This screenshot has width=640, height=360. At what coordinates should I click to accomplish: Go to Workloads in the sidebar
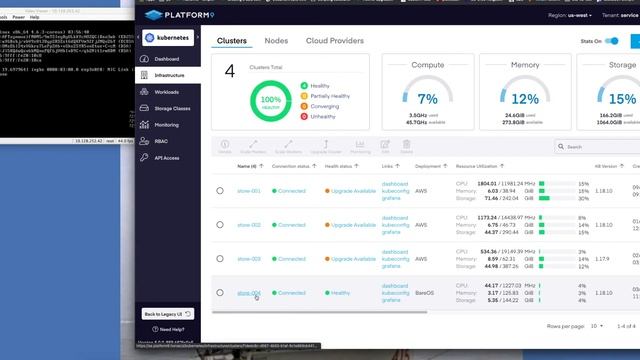pyautogui.click(x=167, y=92)
